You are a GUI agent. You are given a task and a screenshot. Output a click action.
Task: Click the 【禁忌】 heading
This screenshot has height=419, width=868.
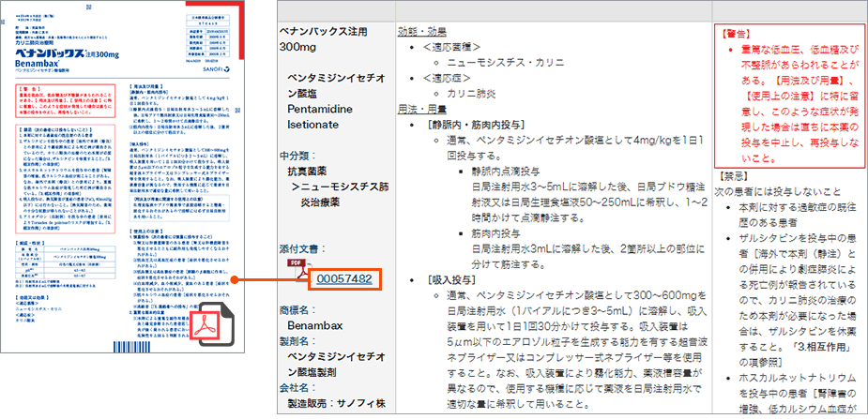[732, 176]
